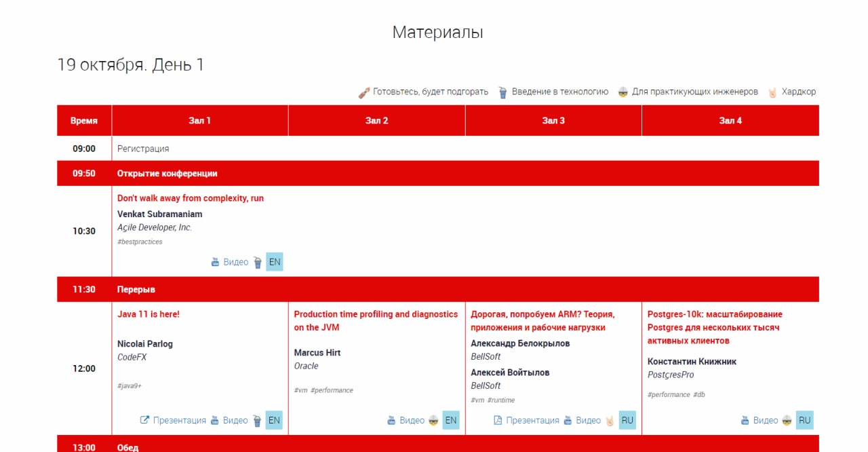868x452 pixels.
Task: Click the company name Oracle
Action: click(306, 366)
